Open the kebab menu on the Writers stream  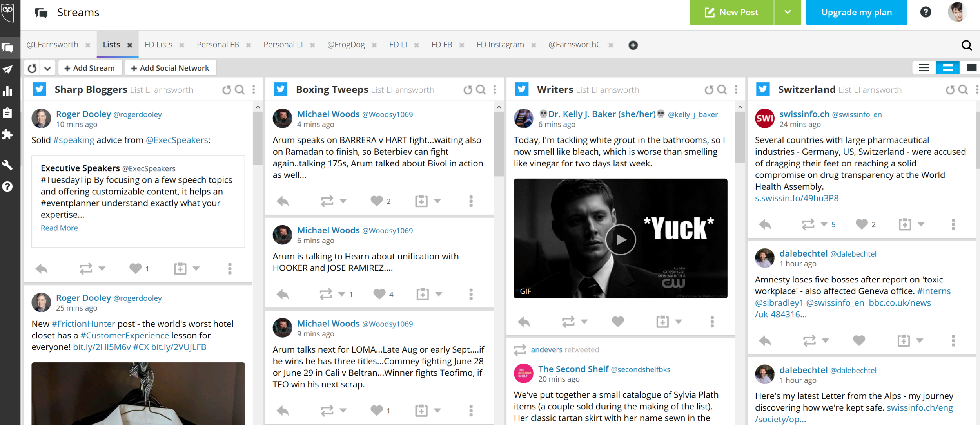[x=735, y=89]
